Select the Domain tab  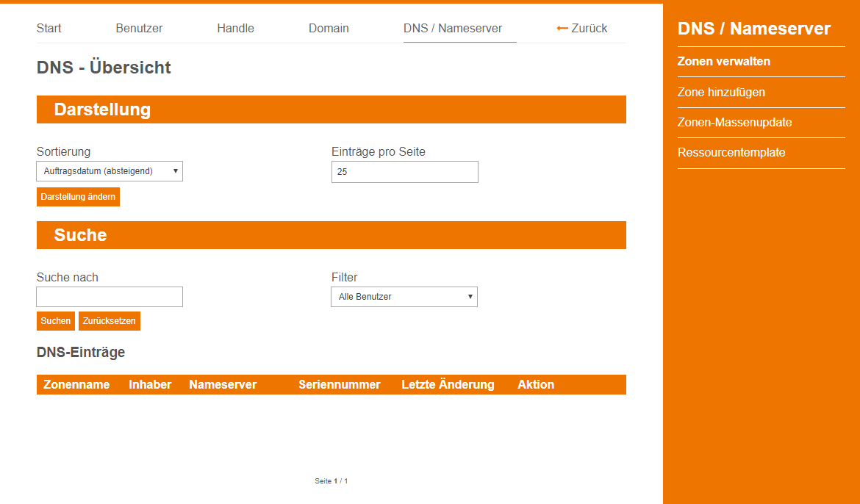329,29
